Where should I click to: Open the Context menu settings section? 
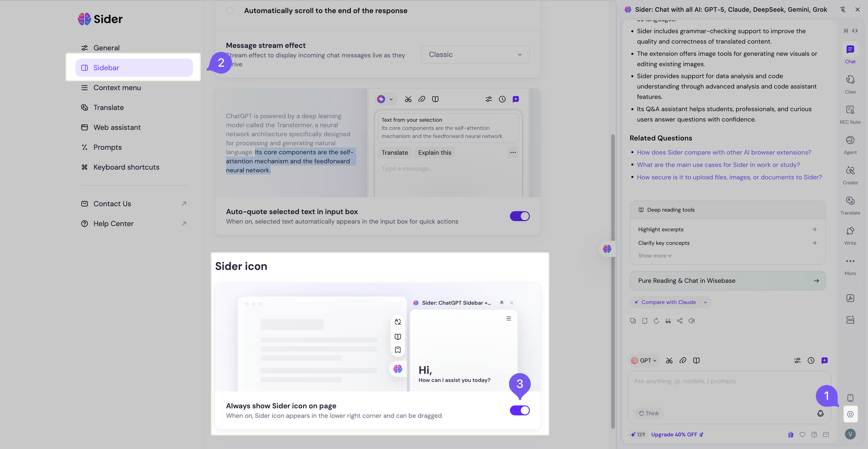click(x=134, y=87)
